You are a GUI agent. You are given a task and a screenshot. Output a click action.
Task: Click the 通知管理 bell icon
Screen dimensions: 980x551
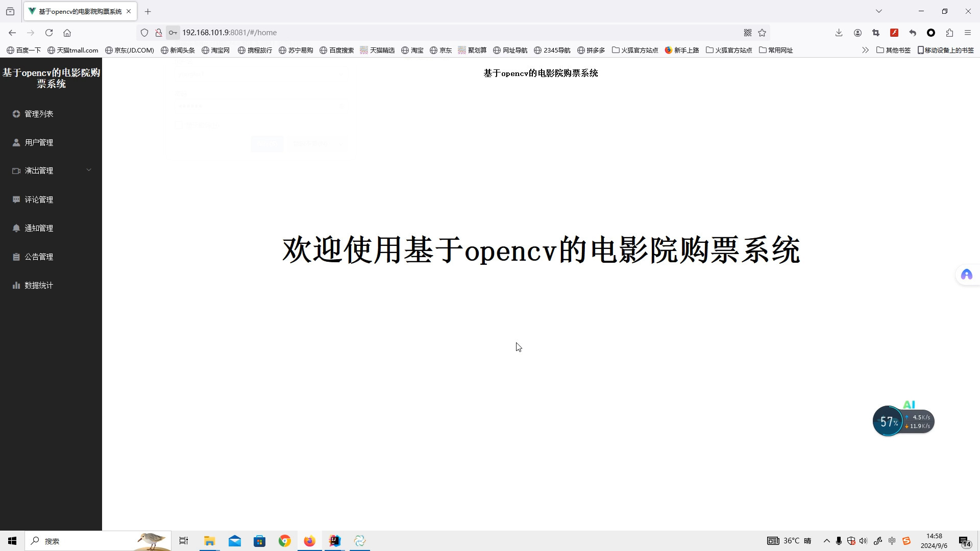tap(16, 228)
